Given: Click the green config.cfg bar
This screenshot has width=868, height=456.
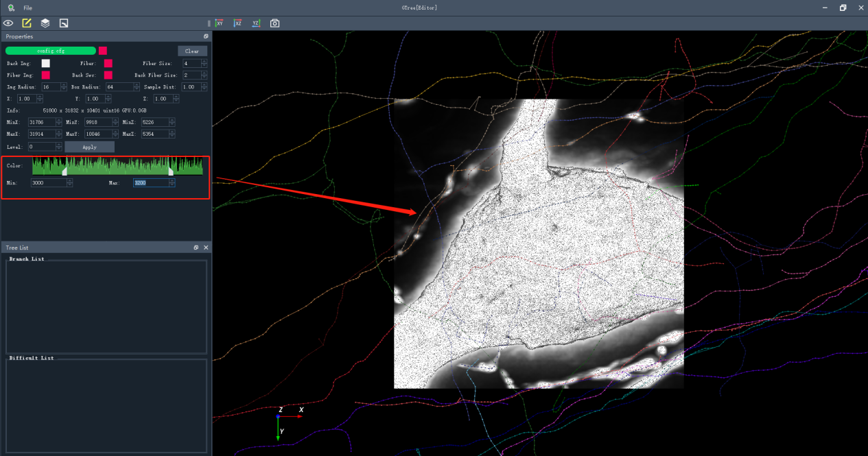Looking at the screenshot, I should [51, 51].
